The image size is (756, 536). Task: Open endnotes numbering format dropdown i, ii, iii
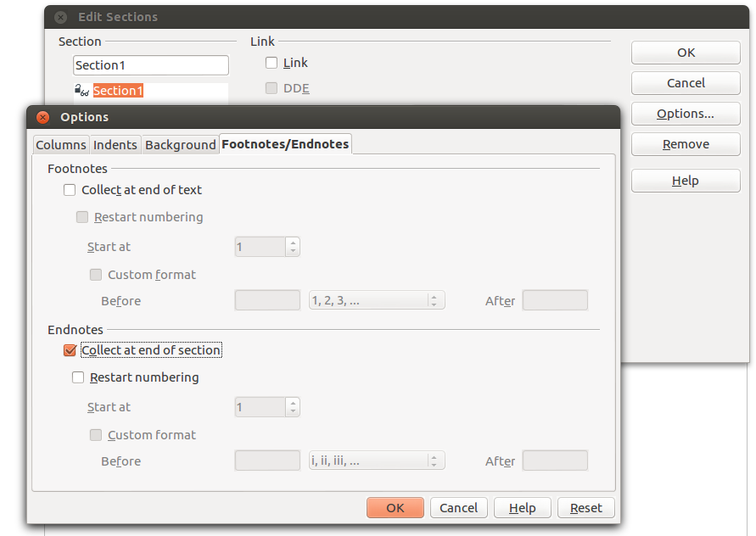(377, 461)
